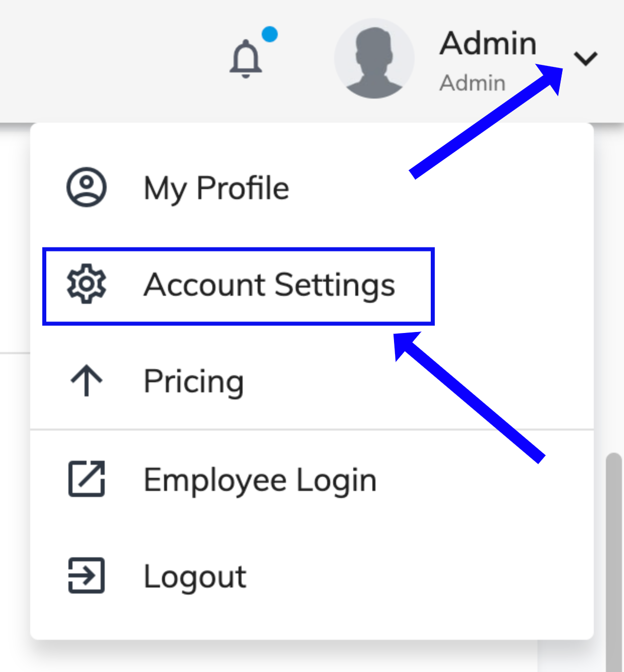Collapse the account menu via the chevron
The width and height of the screenshot is (624, 672).
(x=586, y=58)
